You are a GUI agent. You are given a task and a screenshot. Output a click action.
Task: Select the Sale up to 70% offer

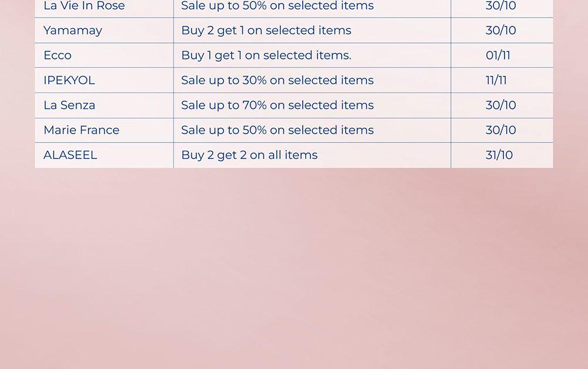click(277, 105)
